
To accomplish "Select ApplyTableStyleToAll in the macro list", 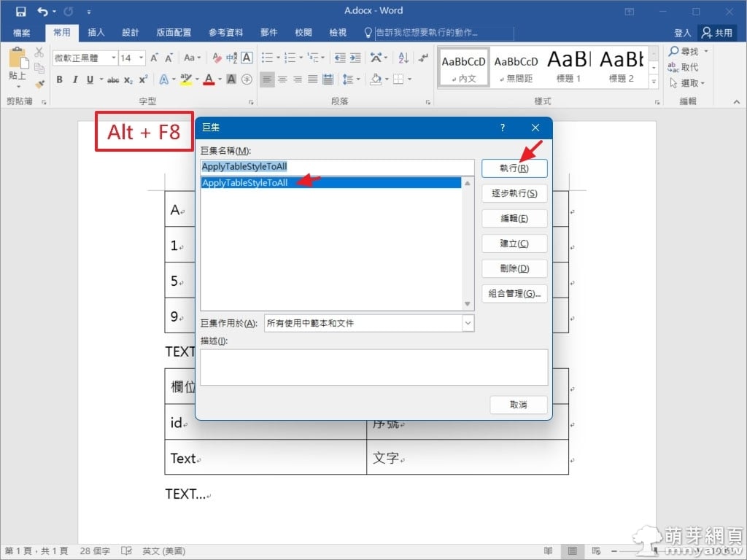I will click(245, 183).
